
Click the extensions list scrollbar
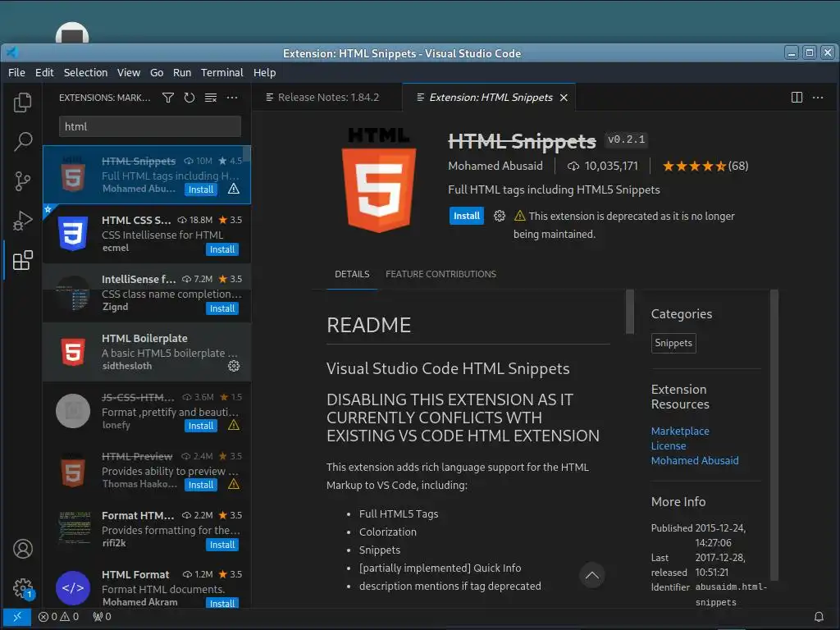247,155
